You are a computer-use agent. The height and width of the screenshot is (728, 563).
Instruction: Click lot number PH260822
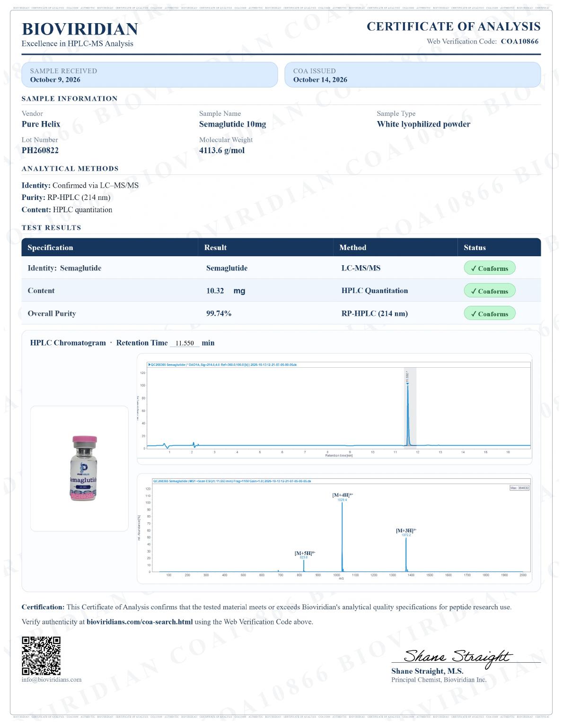[40, 151]
